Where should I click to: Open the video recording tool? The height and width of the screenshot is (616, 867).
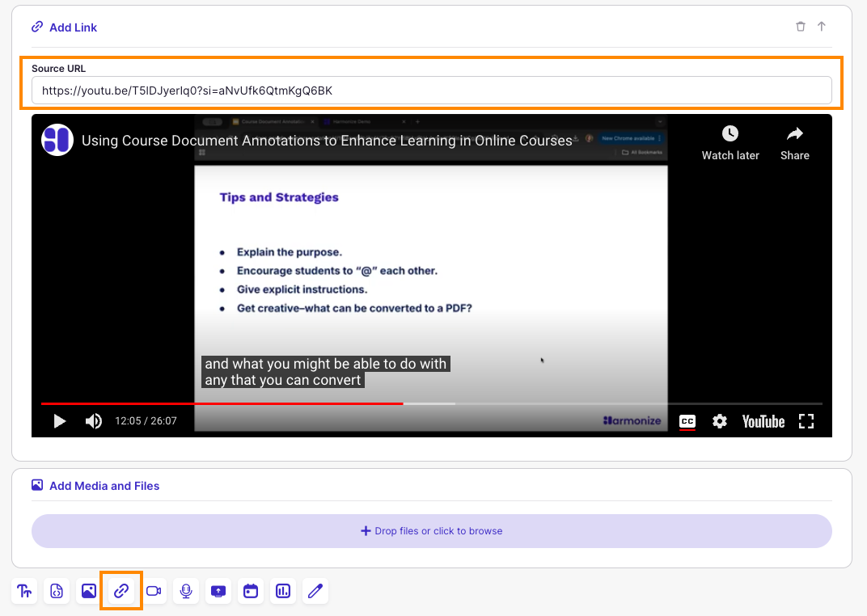[154, 591]
